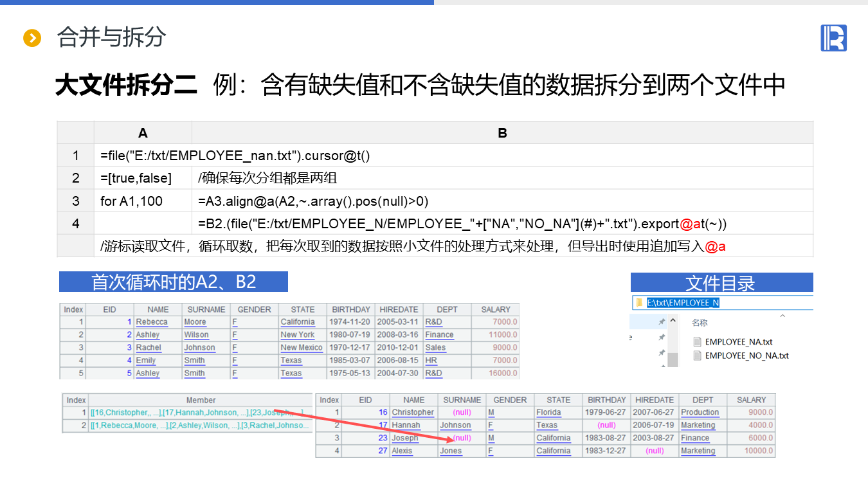This screenshot has height=488, width=868.
Task: Click the second pin icon in the sidebar
Action: pyautogui.click(x=662, y=337)
